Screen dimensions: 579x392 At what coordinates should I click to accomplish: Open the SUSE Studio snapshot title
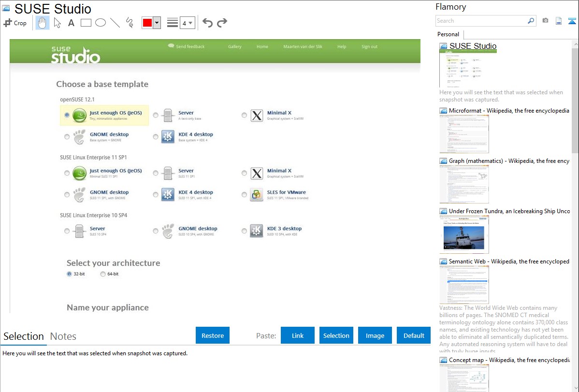473,46
